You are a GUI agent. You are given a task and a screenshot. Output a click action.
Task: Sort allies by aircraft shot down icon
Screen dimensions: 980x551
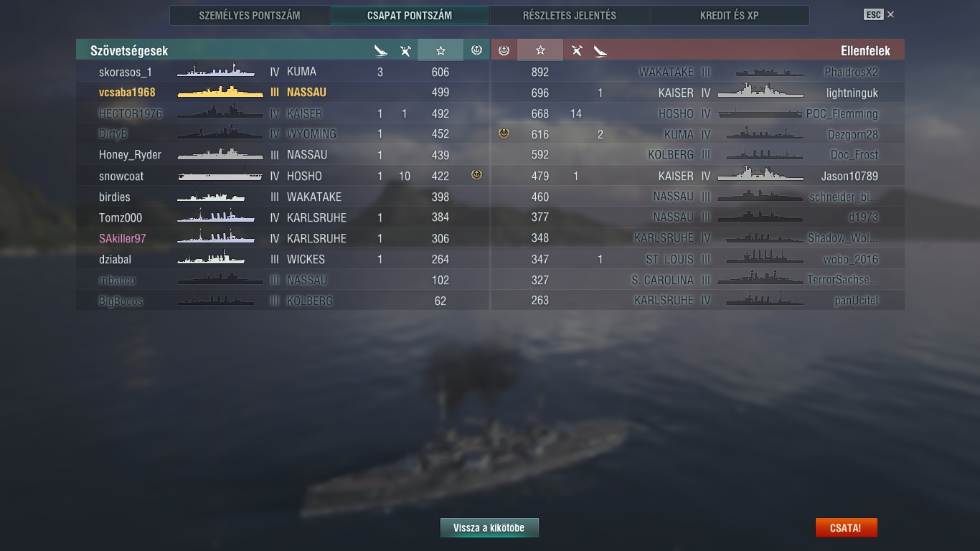coord(405,50)
